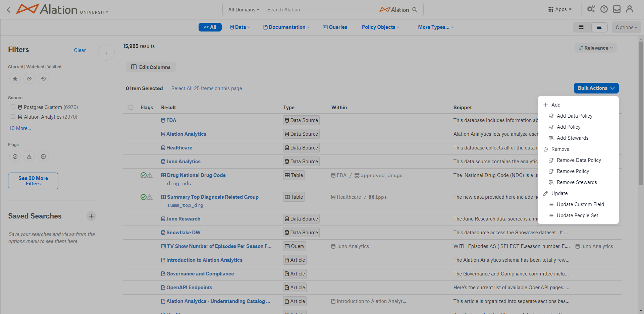
Task: Expand the Relevance sort dropdown
Action: (596, 48)
